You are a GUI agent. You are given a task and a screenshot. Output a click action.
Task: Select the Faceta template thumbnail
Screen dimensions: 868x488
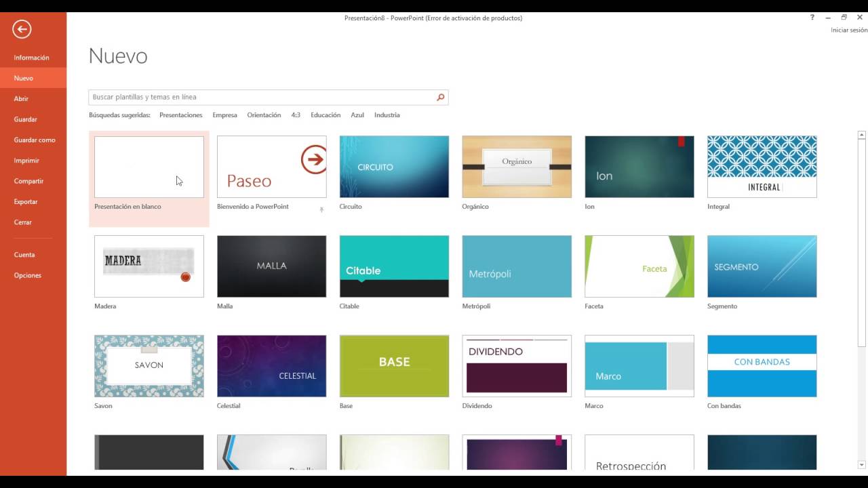coord(639,266)
